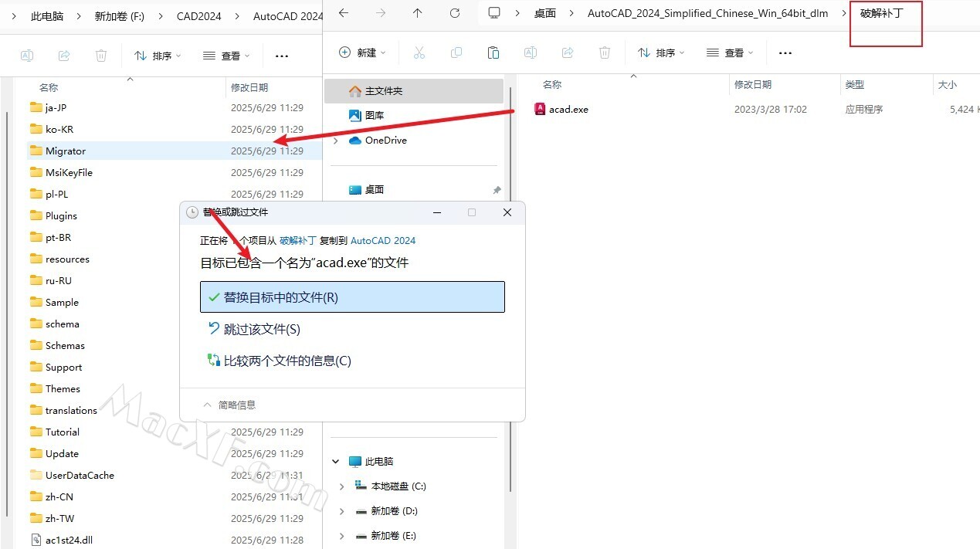Image resolution: width=980 pixels, height=549 pixels.
Task: Click 新加卷 (F:) breadcrumb in left window
Action: pyautogui.click(x=119, y=16)
